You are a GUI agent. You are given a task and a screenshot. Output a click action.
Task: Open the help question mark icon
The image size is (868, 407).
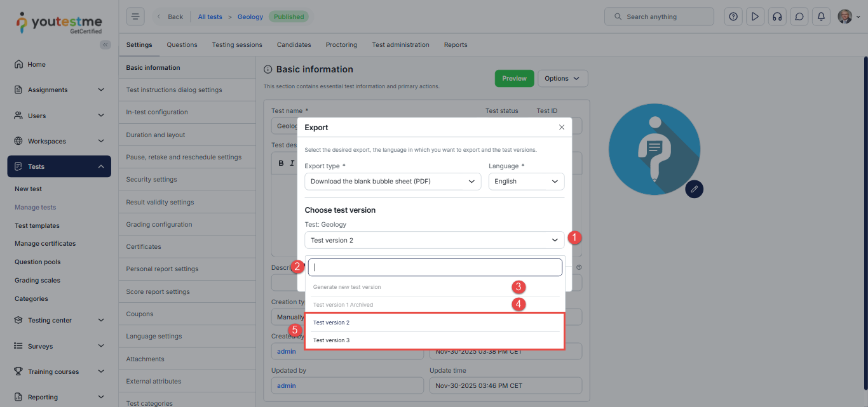(733, 17)
